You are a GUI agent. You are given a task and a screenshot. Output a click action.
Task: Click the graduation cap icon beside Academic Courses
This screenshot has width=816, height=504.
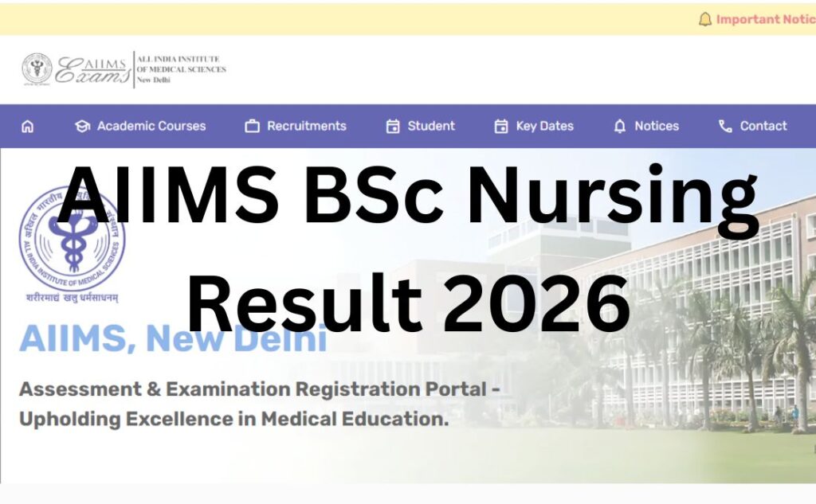click(x=82, y=126)
